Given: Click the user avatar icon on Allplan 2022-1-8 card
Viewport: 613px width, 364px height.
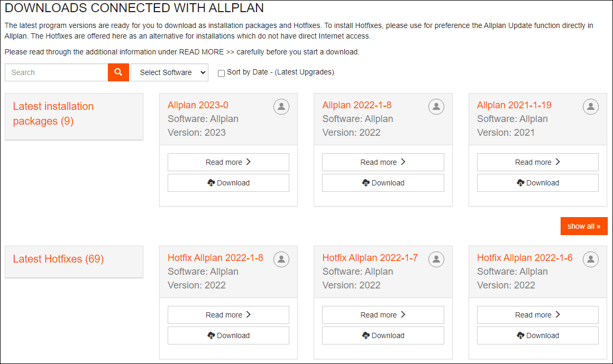Looking at the screenshot, I should click(x=436, y=107).
